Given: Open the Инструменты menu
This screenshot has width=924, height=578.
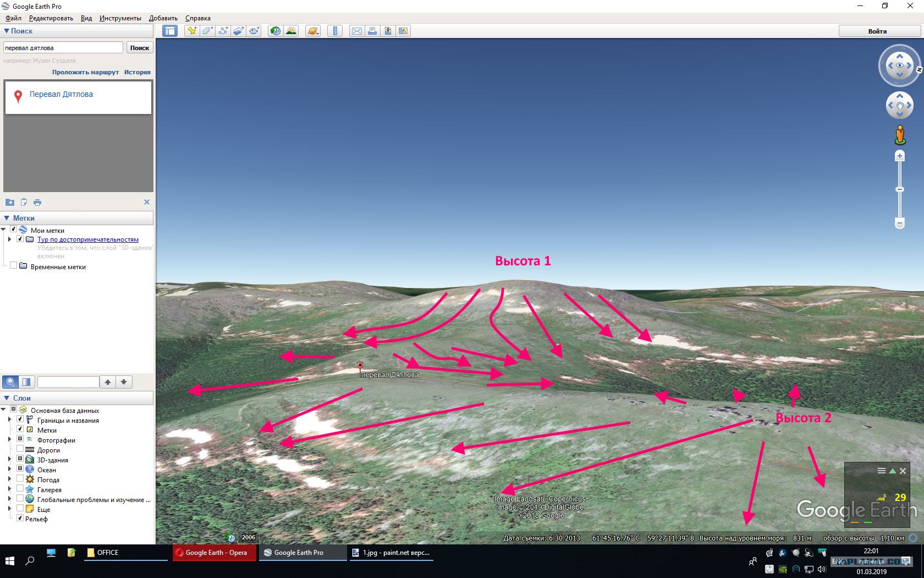Looking at the screenshot, I should tap(120, 18).
